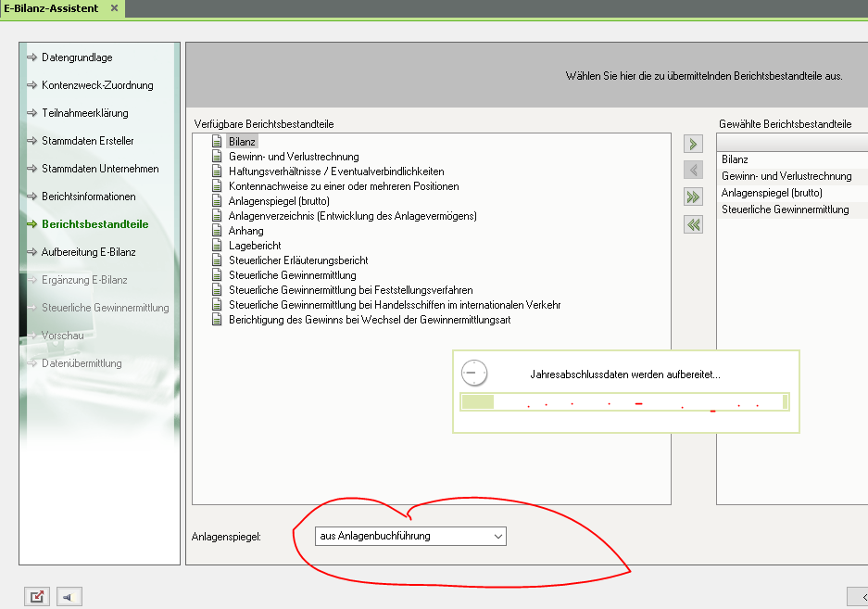Screen dimensions: 868x609
Task: Open the Kontenzweck-Zuordnung step
Action: tap(97, 85)
